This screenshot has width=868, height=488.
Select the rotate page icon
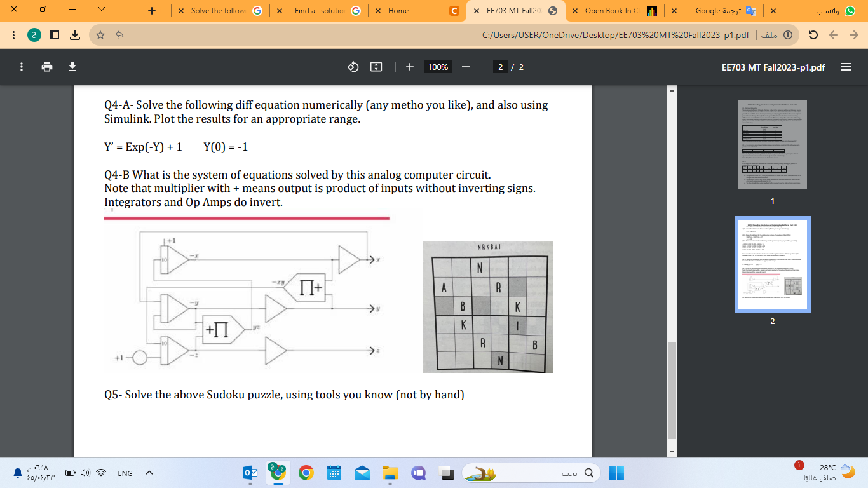[x=353, y=67]
